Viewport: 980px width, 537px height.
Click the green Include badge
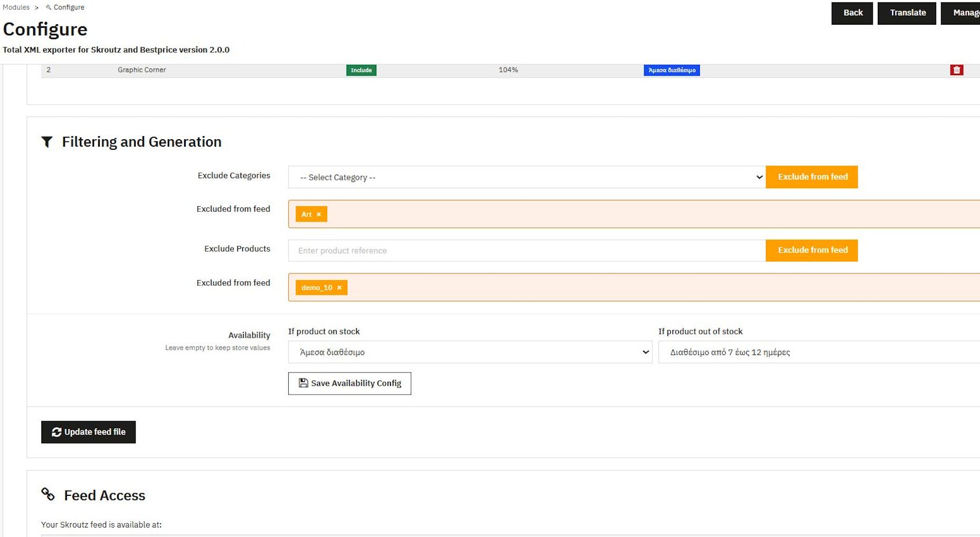361,70
